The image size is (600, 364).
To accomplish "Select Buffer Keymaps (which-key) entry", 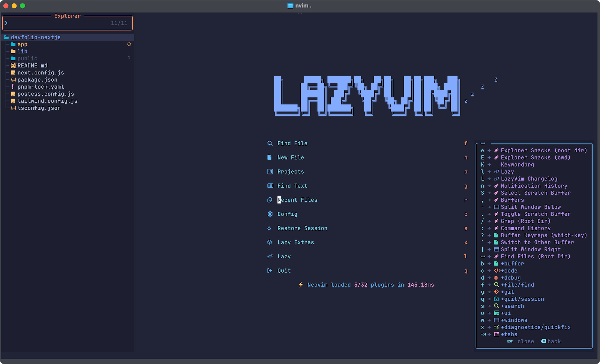I will [544, 236].
